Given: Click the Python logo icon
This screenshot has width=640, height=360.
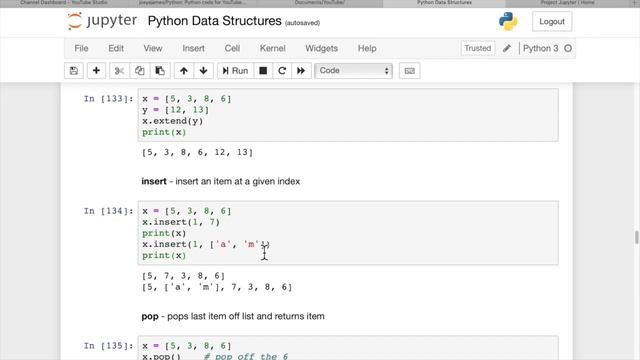Looking at the screenshot, I should point(508,21).
